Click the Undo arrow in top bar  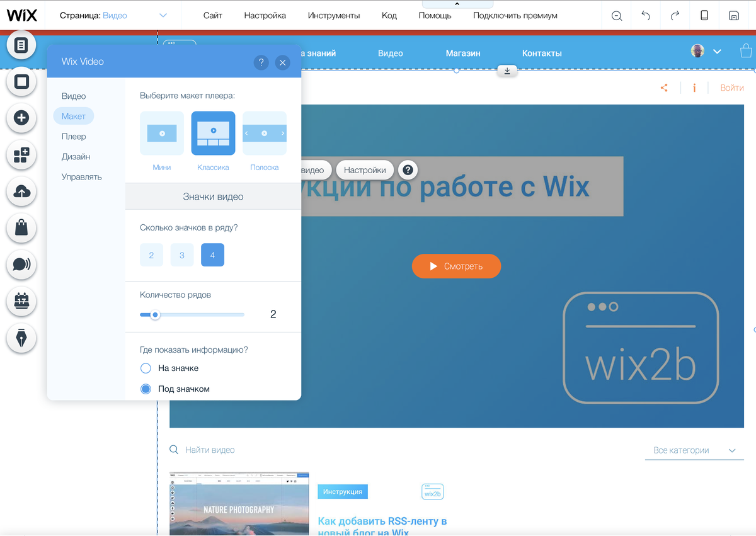point(646,16)
